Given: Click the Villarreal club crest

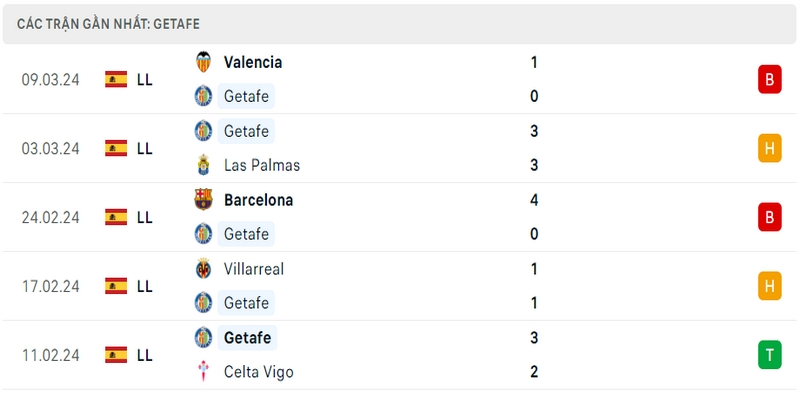Looking at the screenshot, I should coord(204,268).
